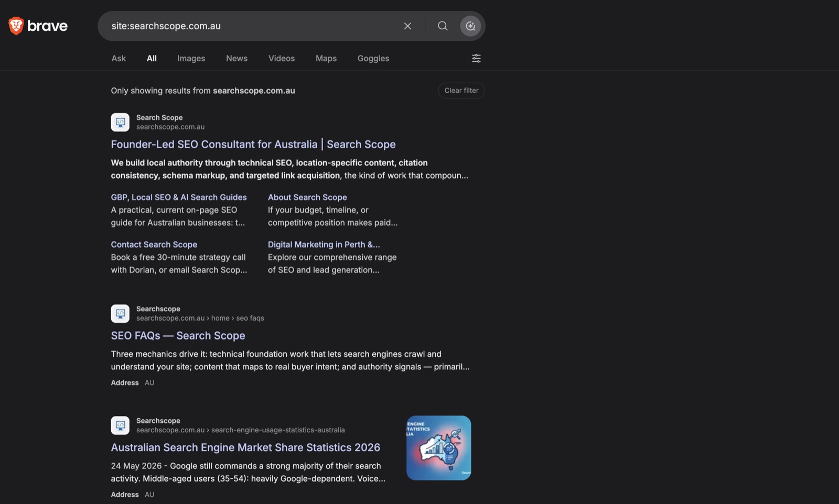Click the brave wordmark text
The height and width of the screenshot is (504, 839).
click(x=48, y=26)
